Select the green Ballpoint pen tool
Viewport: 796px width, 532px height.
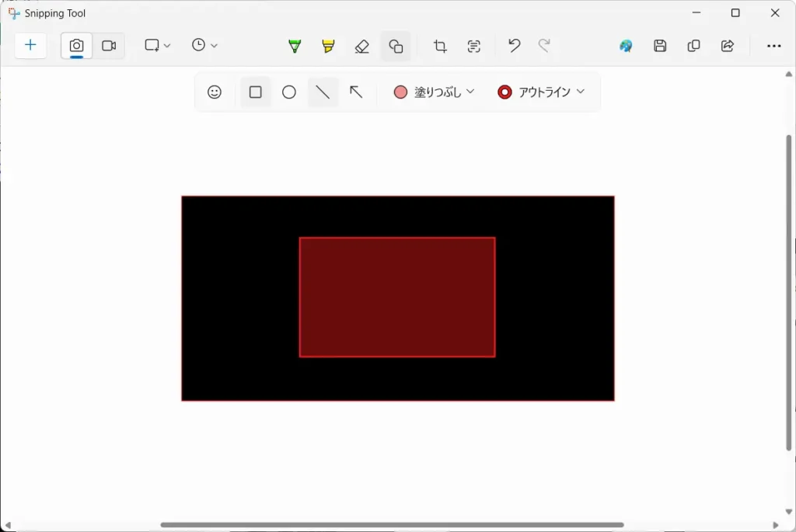click(x=295, y=47)
